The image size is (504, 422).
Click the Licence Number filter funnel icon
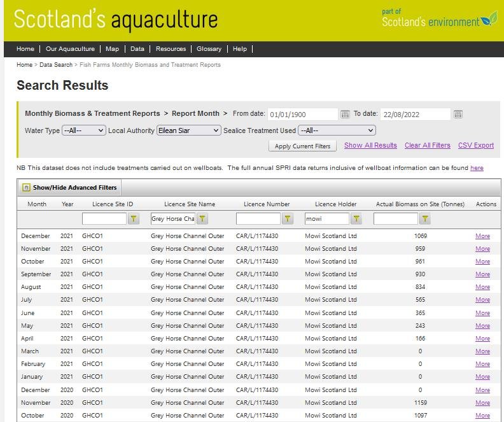[x=288, y=219]
